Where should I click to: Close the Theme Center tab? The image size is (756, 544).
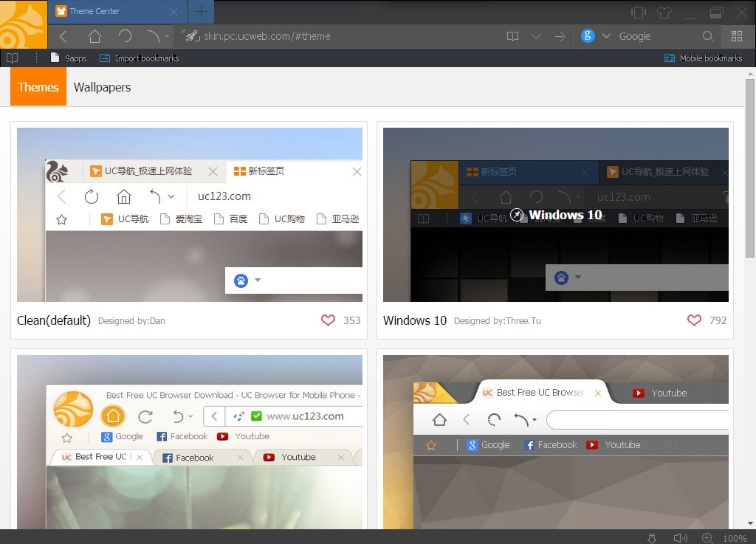point(173,12)
